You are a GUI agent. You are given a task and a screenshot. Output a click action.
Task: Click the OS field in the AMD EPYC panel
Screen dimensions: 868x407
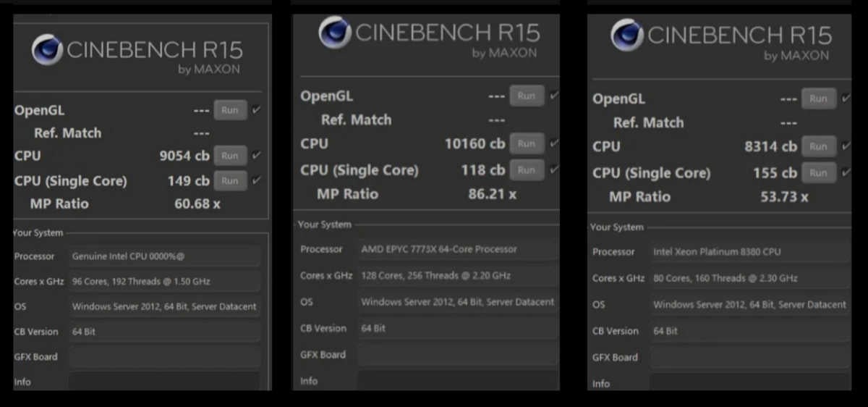(x=458, y=302)
